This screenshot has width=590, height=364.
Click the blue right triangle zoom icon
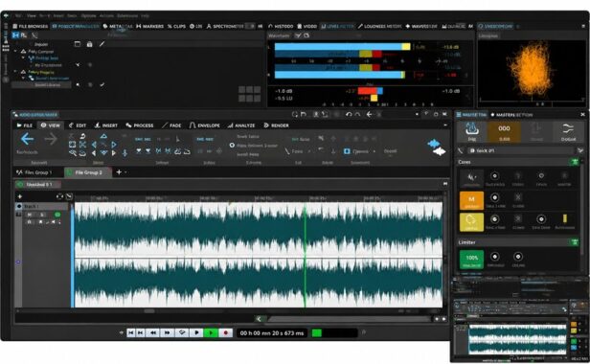pos(114,145)
